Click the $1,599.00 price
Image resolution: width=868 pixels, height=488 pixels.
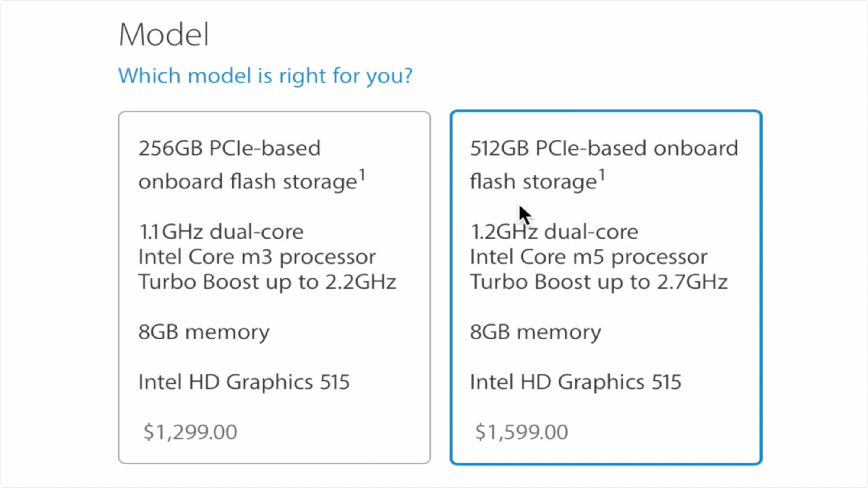(x=522, y=432)
